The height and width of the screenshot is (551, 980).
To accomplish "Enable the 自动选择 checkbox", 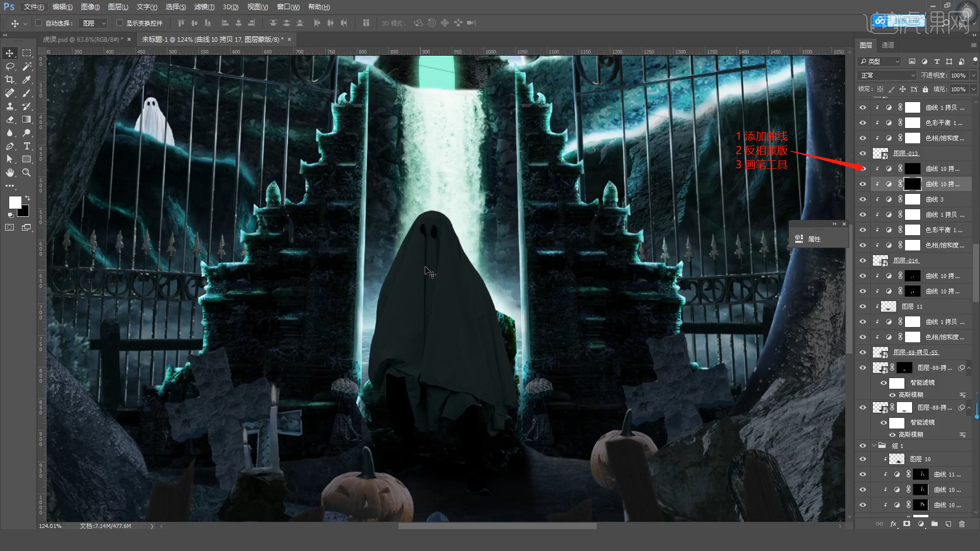I will coord(38,23).
